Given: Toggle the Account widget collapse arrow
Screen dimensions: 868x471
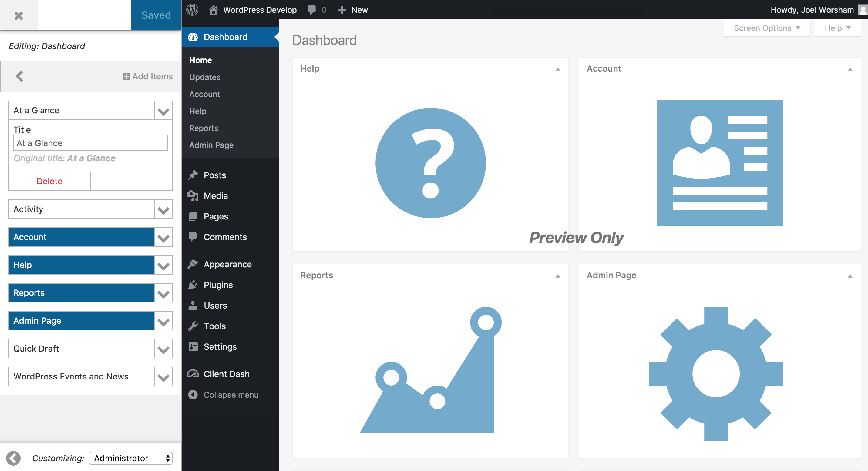Looking at the screenshot, I should tap(850, 69).
